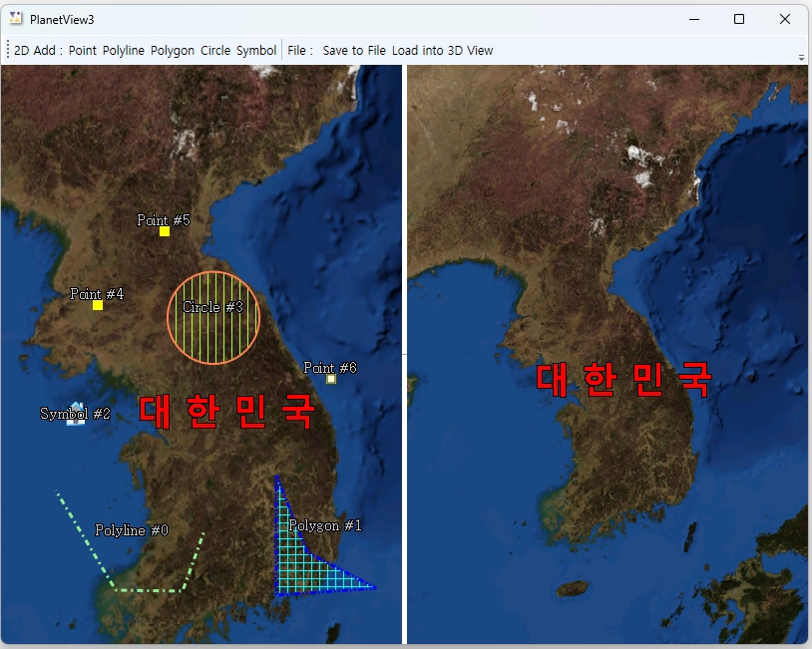The width and height of the screenshot is (812, 649).
Task: Click the toolbar drag grip handle
Action: point(8,50)
